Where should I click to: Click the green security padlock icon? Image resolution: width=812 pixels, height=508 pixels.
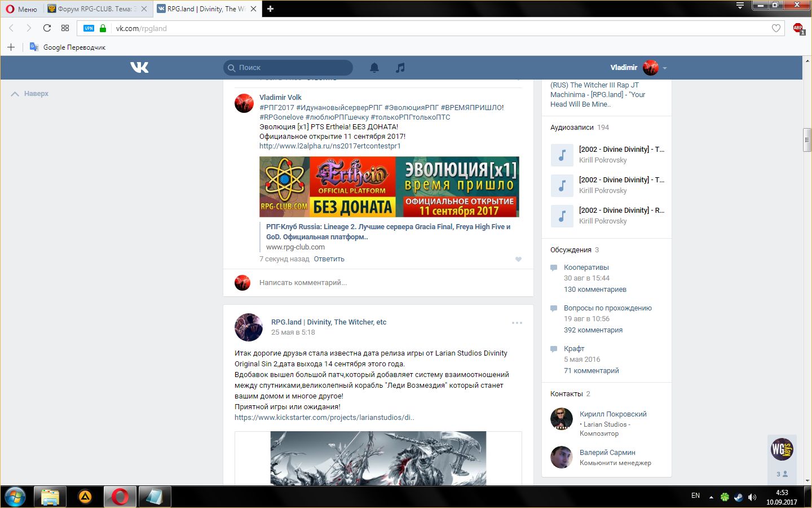click(103, 28)
